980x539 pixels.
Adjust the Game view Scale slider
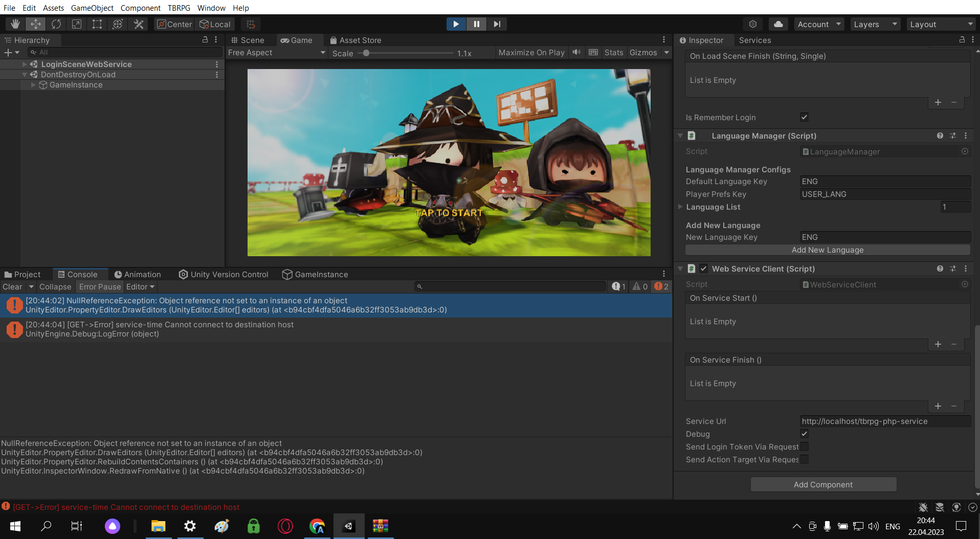(x=366, y=53)
